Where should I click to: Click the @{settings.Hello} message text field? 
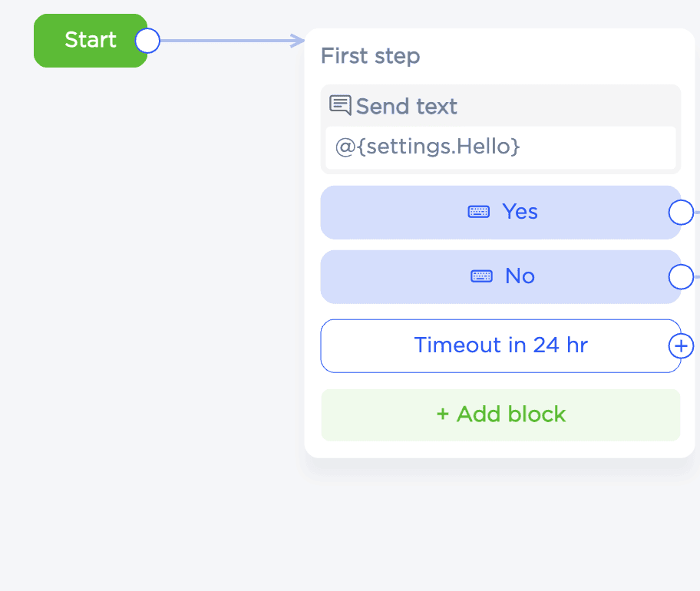(500, 147)
